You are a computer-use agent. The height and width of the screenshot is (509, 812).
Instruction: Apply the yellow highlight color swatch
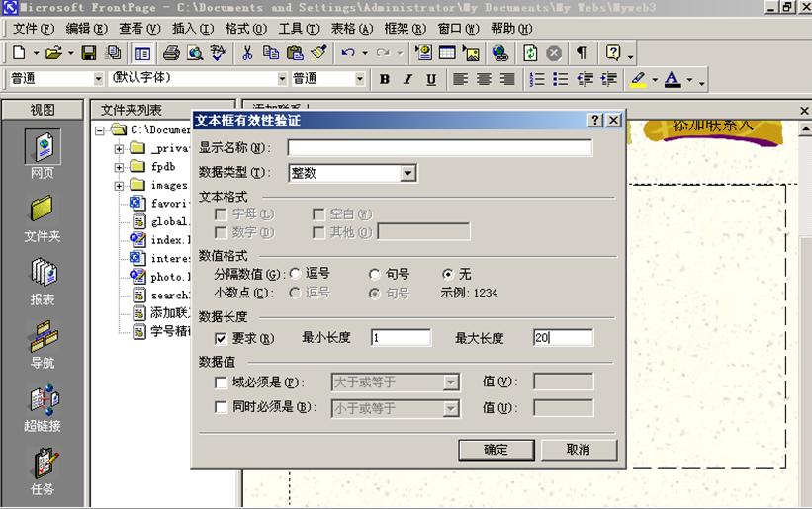point(638,79)
